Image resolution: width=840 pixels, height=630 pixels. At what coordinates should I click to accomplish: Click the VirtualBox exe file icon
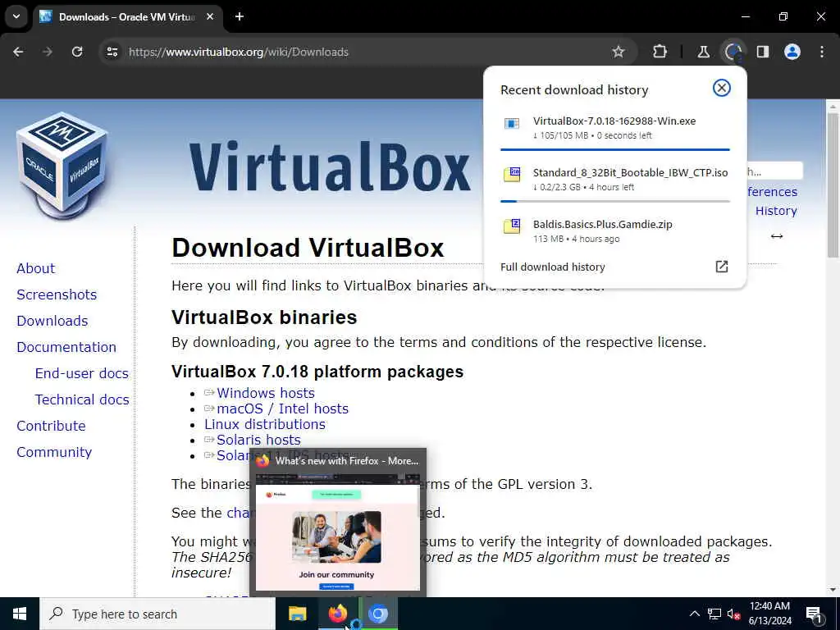click(x=512, y=124)
